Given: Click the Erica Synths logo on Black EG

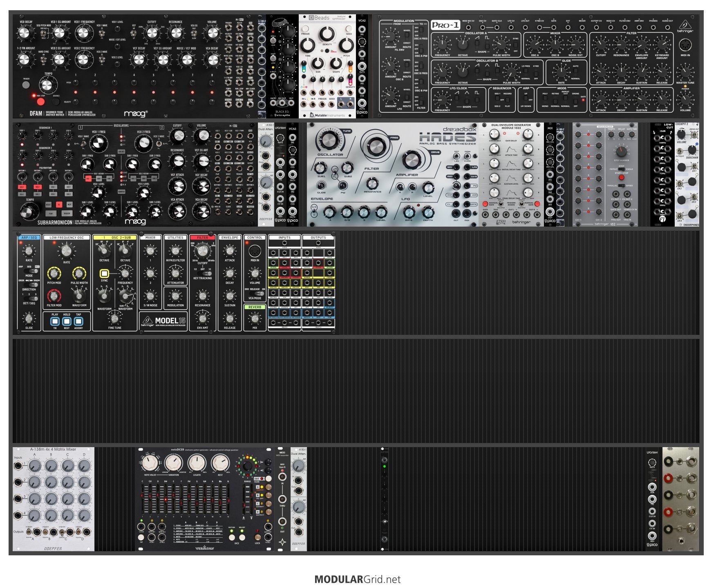Looking at the screenshot, I should 282,115.
